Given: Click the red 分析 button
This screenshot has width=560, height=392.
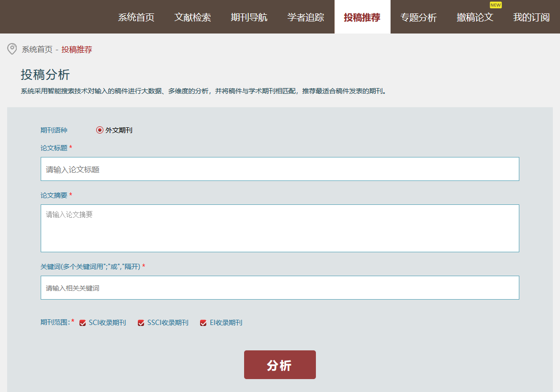Looking at the screenshot, I should click(280, 365).
